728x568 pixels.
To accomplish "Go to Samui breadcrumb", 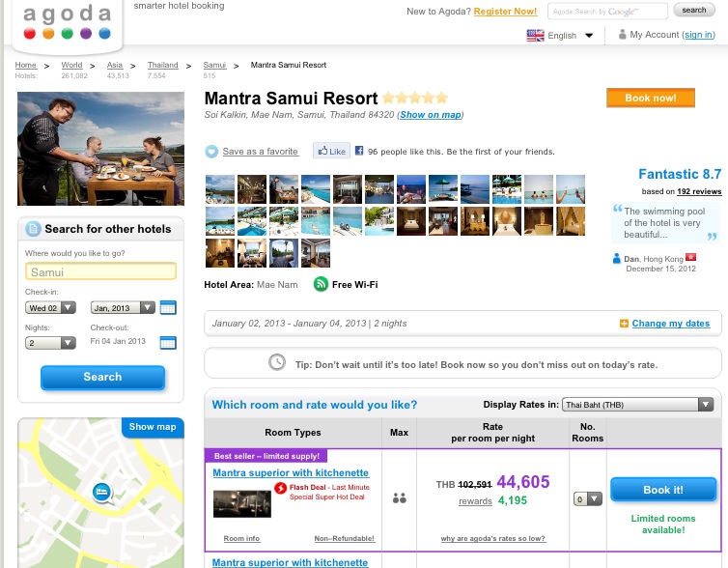I will click(x=214, y=65).
